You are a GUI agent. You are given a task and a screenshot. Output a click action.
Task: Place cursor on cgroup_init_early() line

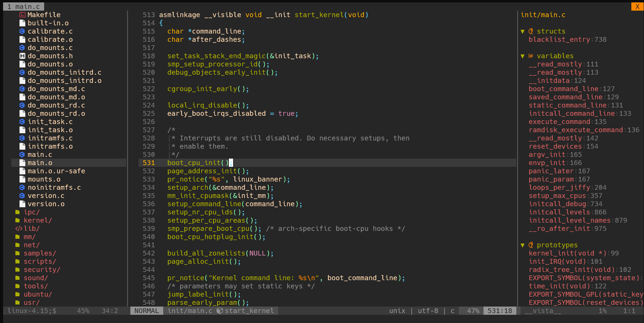(x=208, y=89)
